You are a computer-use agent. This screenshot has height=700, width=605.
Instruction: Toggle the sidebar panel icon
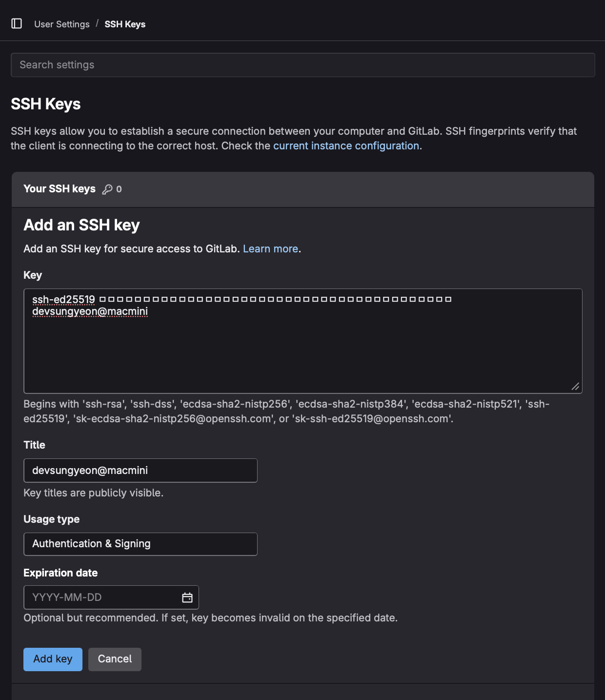click(17, 23)
